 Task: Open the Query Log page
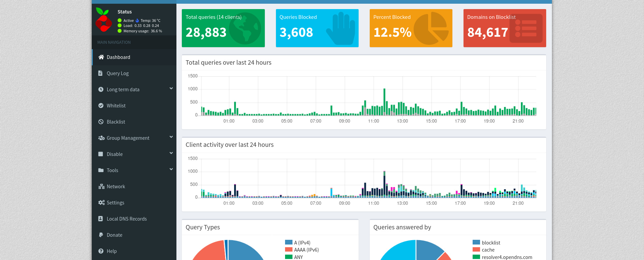134,73
